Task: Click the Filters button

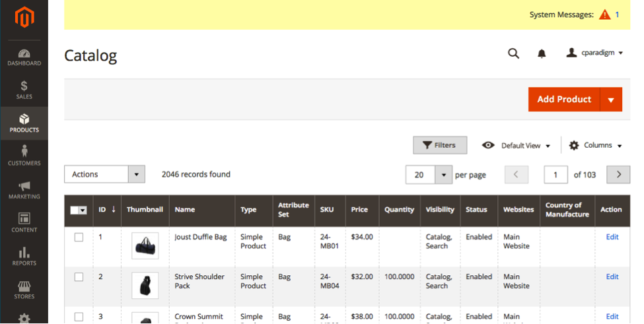Action: pyautogui.click(x=439, y=145)
